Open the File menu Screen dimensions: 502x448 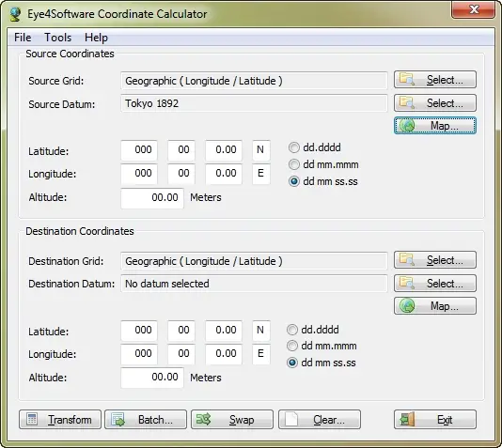click(23, 38)
